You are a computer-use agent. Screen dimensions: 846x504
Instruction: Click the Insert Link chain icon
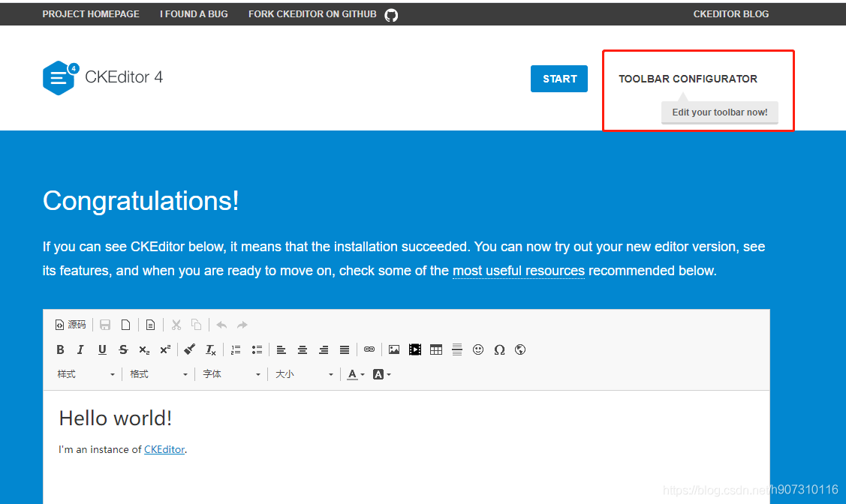click(x=369, y=349)
